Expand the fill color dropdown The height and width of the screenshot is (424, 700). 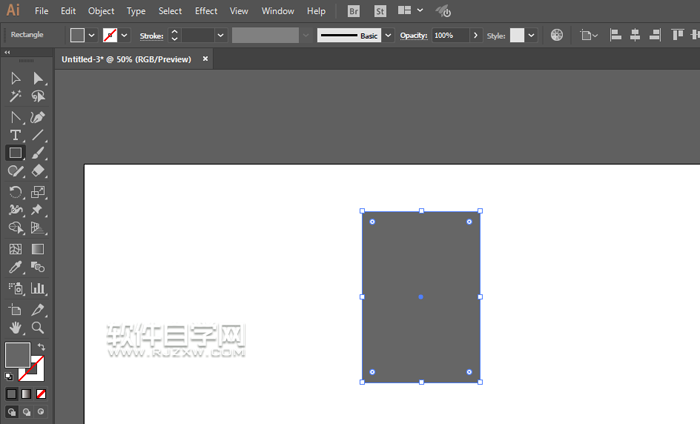92,35
